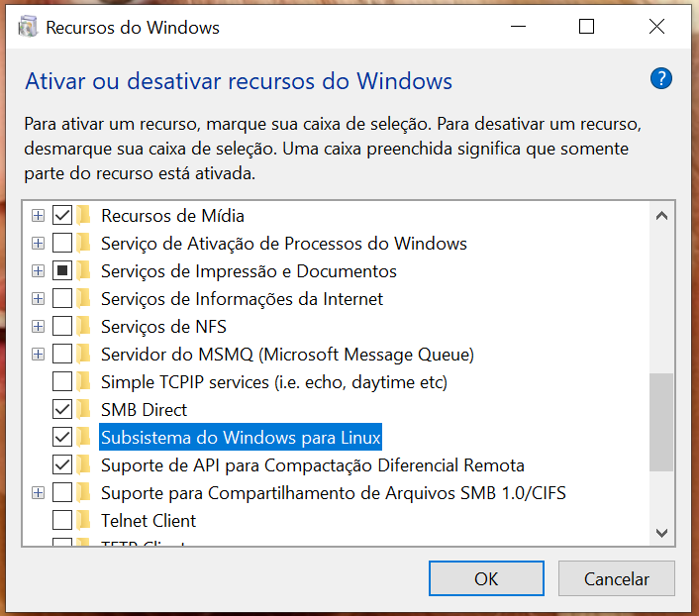This screenshot has width=699, height=616.
Task: Click the Recursos do Windows title bar icon
Action: (28, 28)
